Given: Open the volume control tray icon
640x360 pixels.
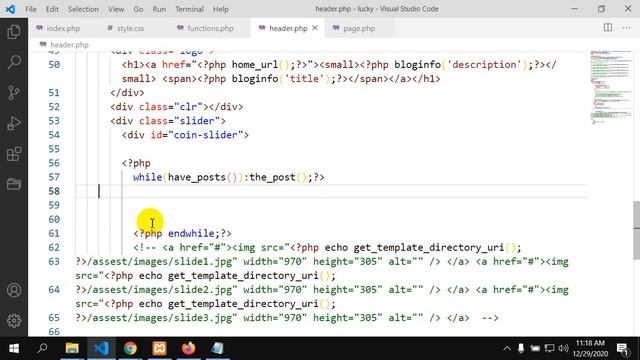Looking at the screenshot, I should tap(564, 349).
